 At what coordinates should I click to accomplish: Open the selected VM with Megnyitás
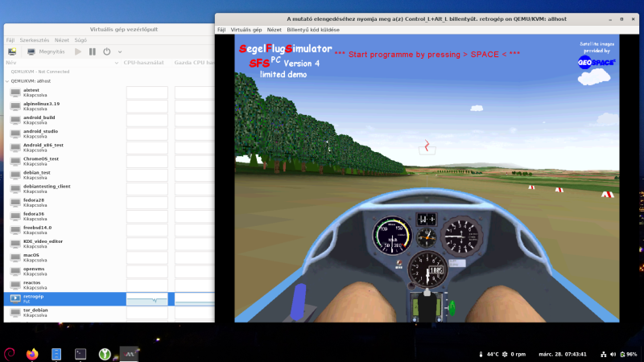pos(46,51)
